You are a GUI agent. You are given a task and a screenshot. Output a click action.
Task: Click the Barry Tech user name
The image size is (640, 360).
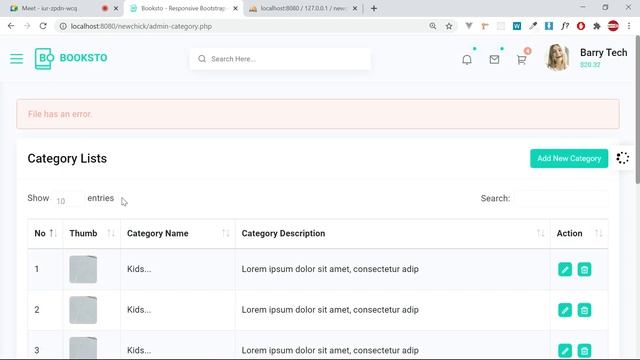pyautogui.click(x=603, y=53)
